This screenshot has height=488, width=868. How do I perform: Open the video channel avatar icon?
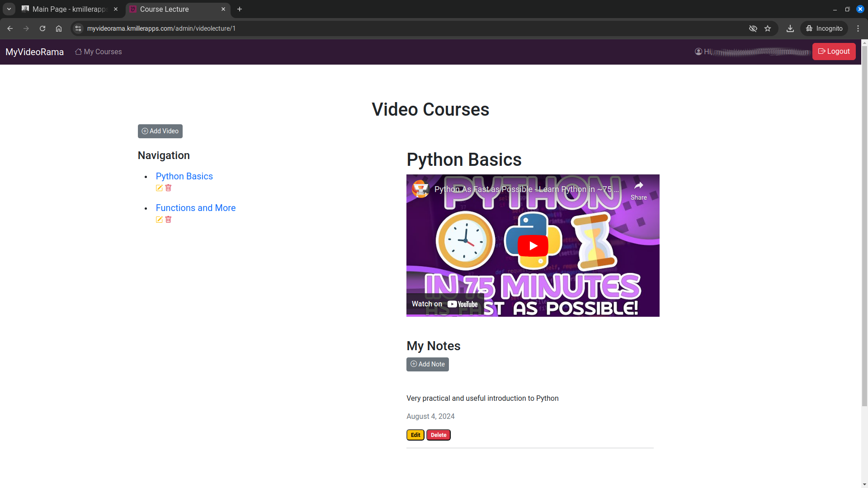420,189
